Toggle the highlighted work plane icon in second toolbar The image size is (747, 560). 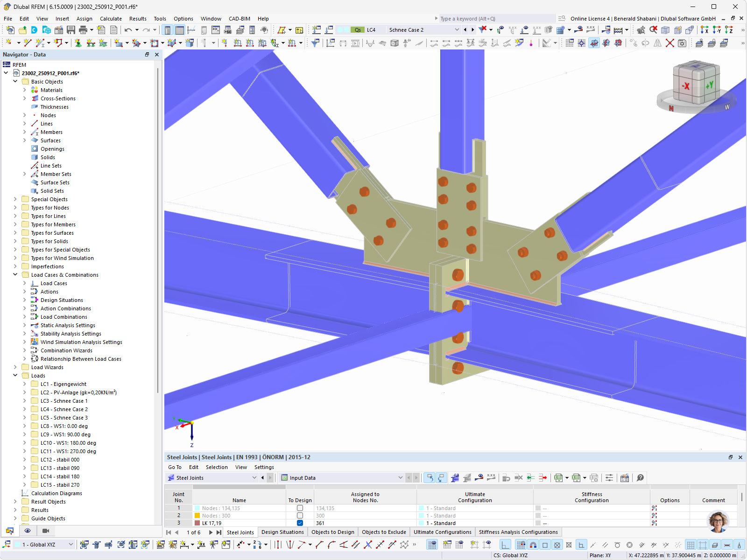point(594,43)
